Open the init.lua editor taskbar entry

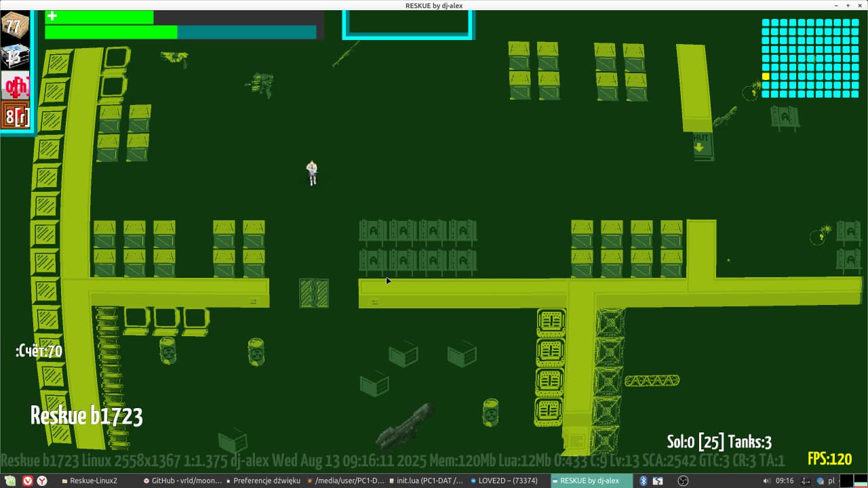pos(425,481)
